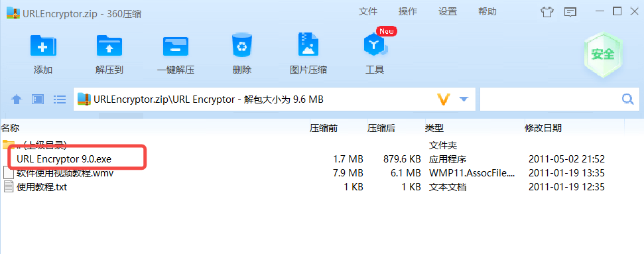Click the 解压到 (Extract to) icon
This screenshot has width=644, height=254.
pyautogui.click(x=109, y=45)
